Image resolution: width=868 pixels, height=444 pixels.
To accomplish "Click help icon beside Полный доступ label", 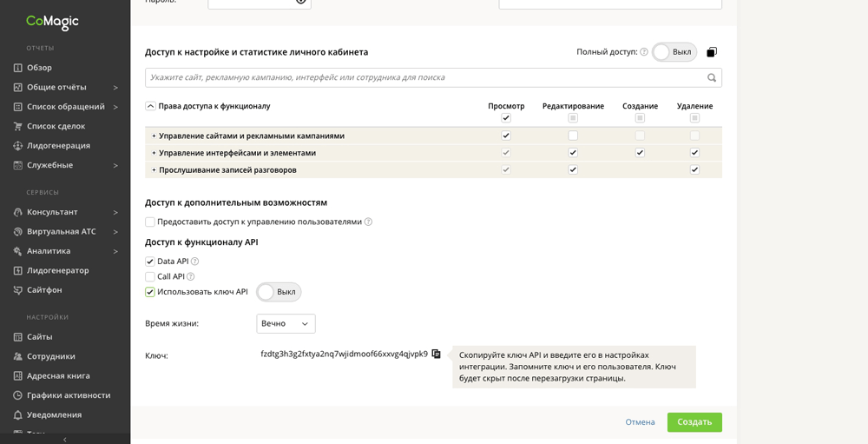I will click(644, 52).
